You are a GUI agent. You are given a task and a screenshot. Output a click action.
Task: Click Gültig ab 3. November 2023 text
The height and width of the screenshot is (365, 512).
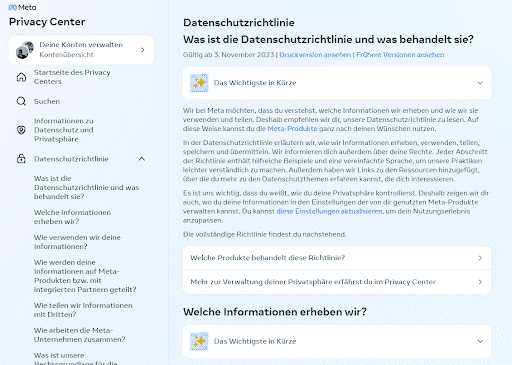click(228, 55)
